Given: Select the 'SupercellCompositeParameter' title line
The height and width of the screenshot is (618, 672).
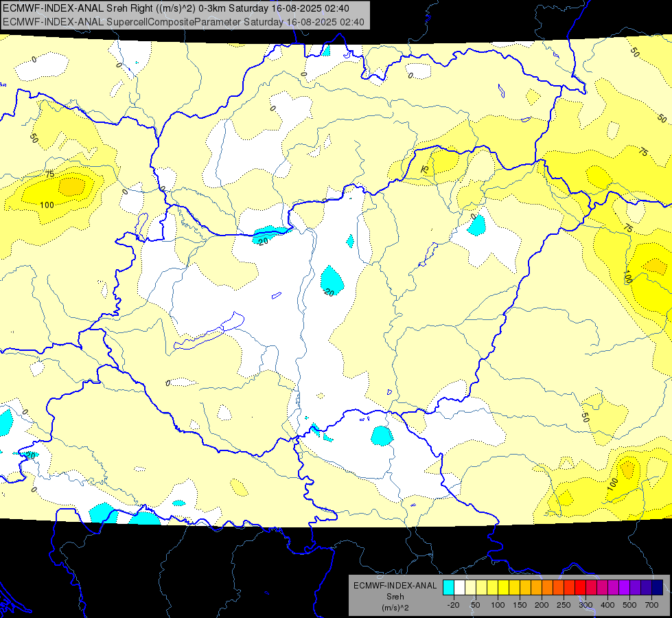Looking at the screenshot, I should [x=183, y=22].
